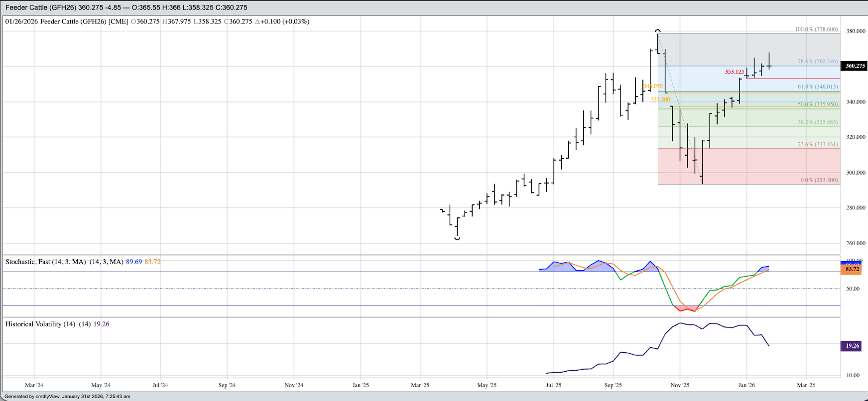Click the low-price arc marker below April trough
This screenshot has width=868, height=401.
pos(457,239)
